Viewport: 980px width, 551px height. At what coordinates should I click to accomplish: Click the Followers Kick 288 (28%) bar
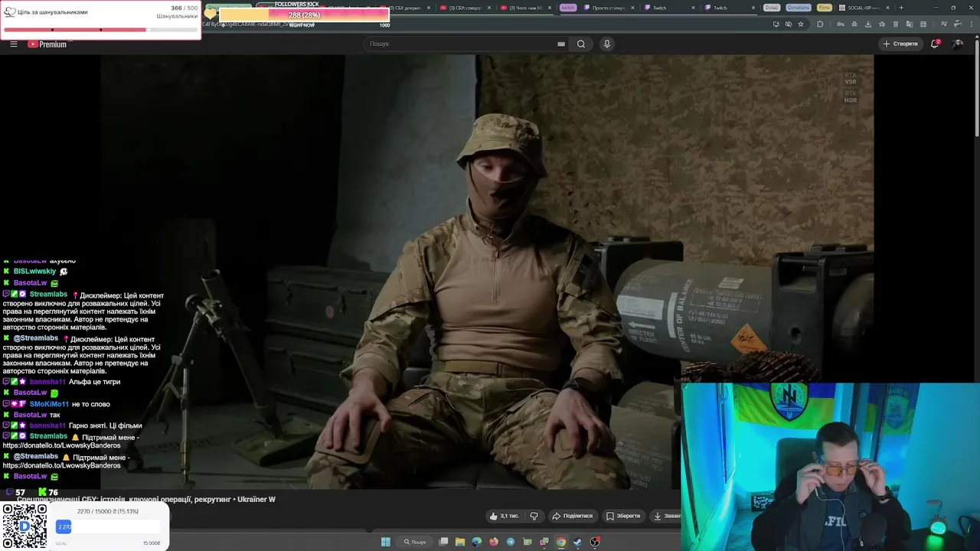(304, 15)
